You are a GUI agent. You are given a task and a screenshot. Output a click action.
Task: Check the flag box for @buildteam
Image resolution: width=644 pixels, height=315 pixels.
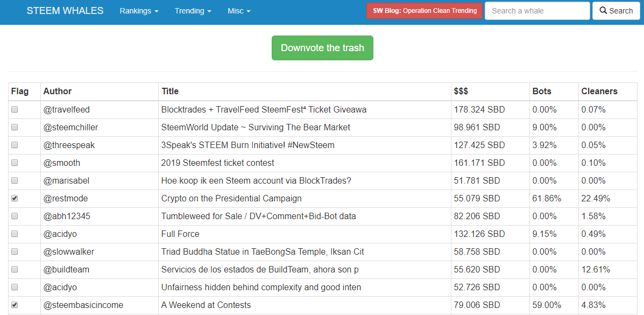click(x=15, y=269)
